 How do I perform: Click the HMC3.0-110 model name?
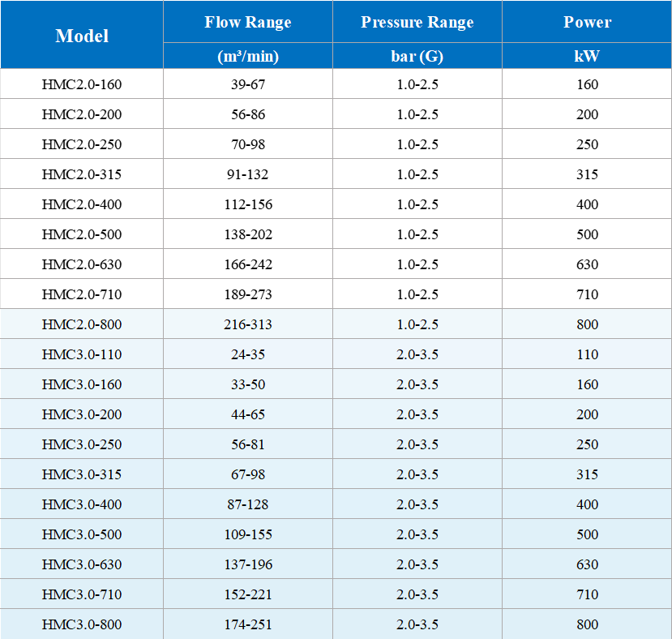pos(82,354)
